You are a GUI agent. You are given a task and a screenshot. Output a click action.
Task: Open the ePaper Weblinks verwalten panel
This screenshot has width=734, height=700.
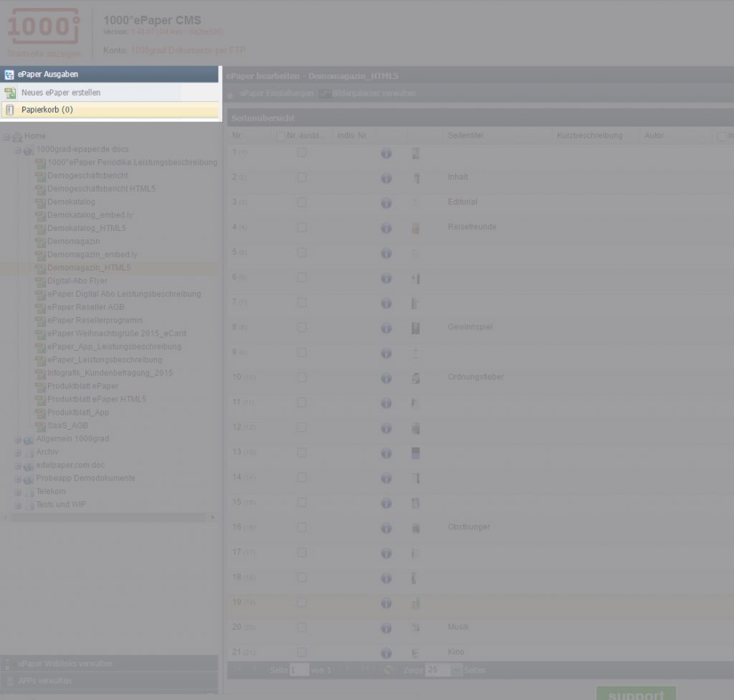click(x=109, y=663)
